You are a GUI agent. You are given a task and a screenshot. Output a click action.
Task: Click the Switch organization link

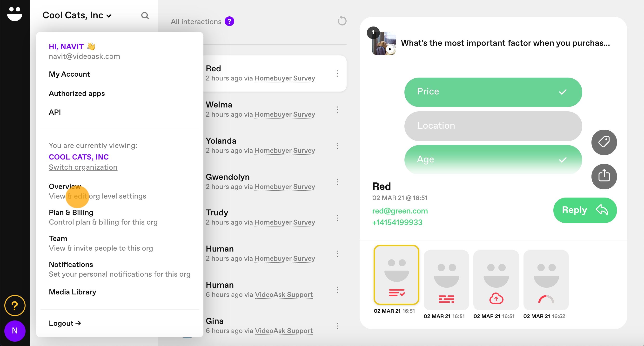point(83,167)
